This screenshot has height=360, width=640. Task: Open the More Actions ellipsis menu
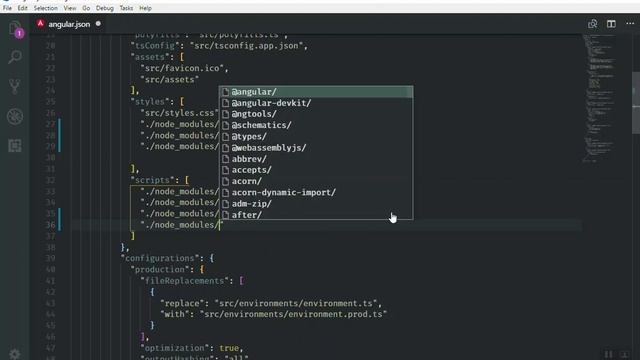point(630,24)
